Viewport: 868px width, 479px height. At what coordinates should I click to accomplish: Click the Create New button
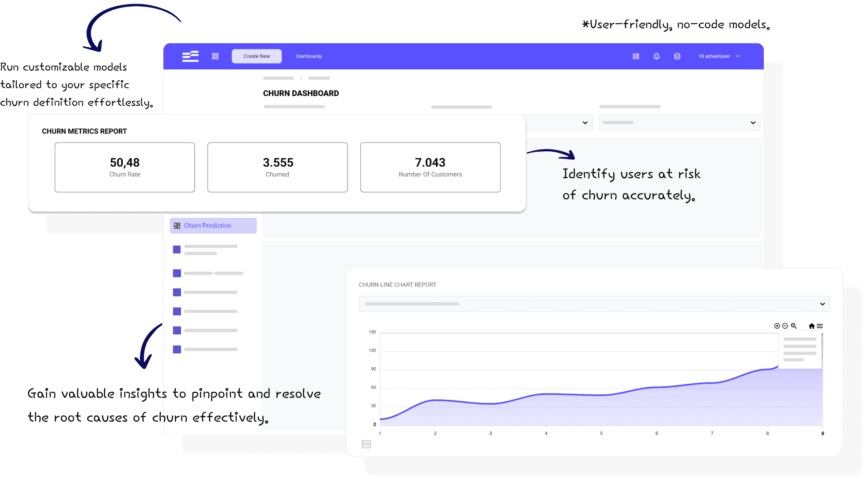tap(257, 56)
